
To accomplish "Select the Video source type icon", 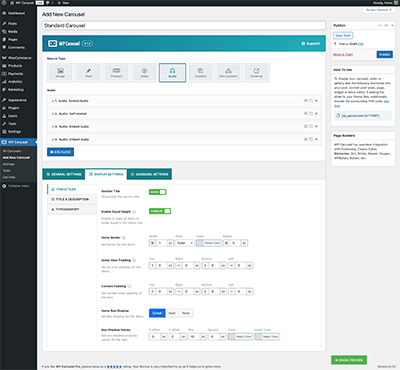I will pyautogui.click(x=144, y=73).
